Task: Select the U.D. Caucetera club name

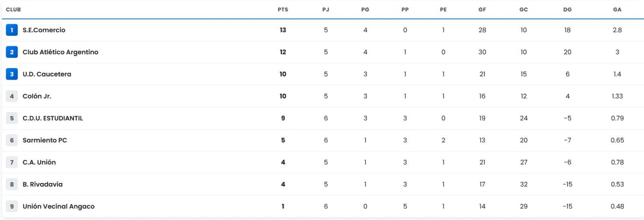Action: click(47, 74)
